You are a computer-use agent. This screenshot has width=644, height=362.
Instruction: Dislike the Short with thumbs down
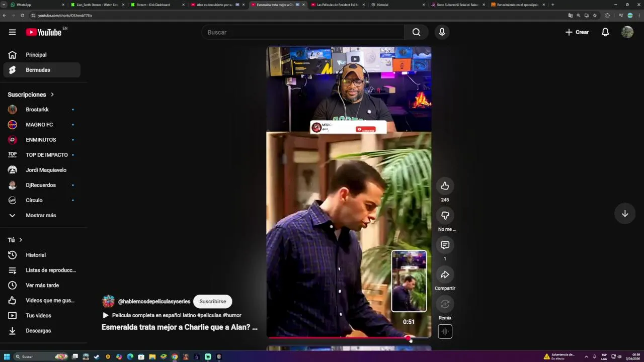445,215
